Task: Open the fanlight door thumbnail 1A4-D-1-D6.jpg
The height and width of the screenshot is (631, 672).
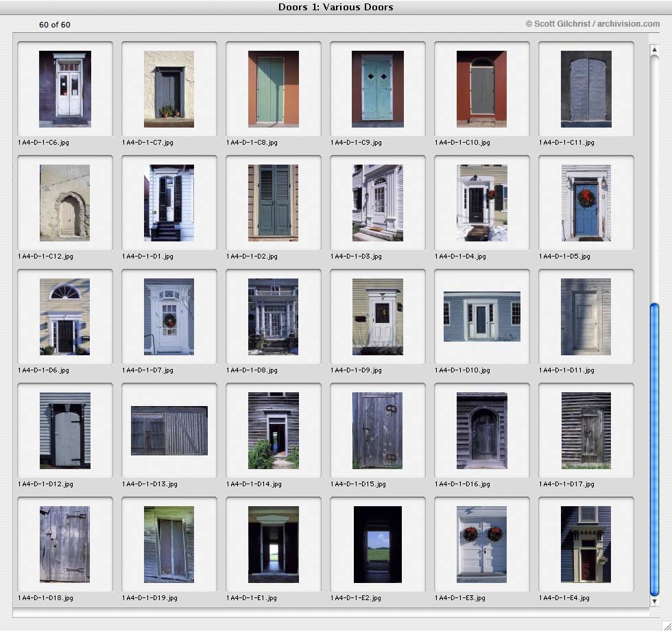Action: pyautogui.click(x=64, y=317)
